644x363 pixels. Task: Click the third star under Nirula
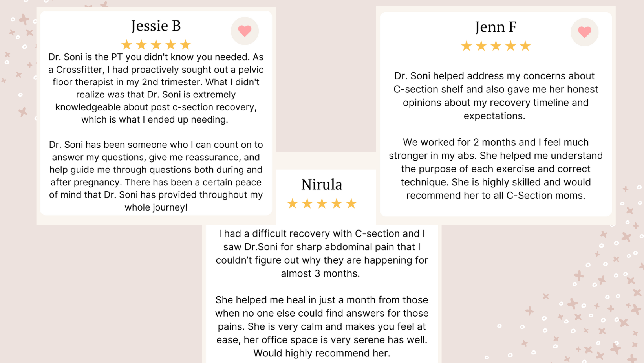[x=322, y=203]
